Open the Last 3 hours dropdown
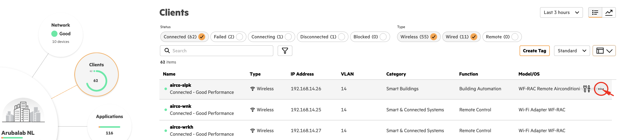Viewport: 644px width, 140px height. pos(561,12)
